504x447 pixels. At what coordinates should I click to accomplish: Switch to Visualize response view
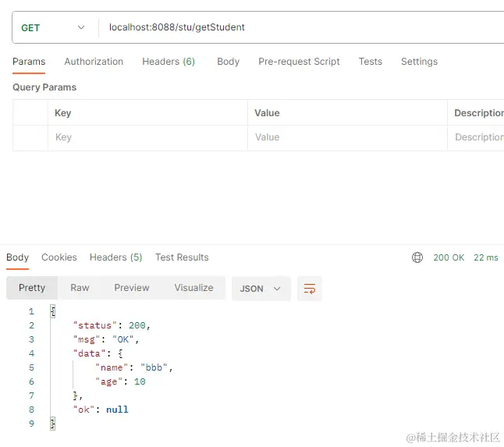coord(193,288)
